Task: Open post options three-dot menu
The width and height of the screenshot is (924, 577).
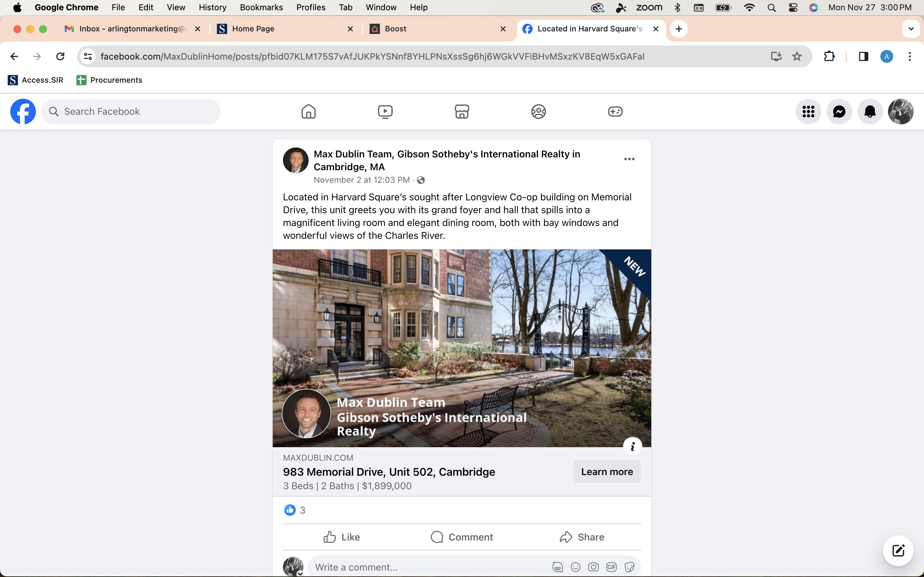Action: 629,159
